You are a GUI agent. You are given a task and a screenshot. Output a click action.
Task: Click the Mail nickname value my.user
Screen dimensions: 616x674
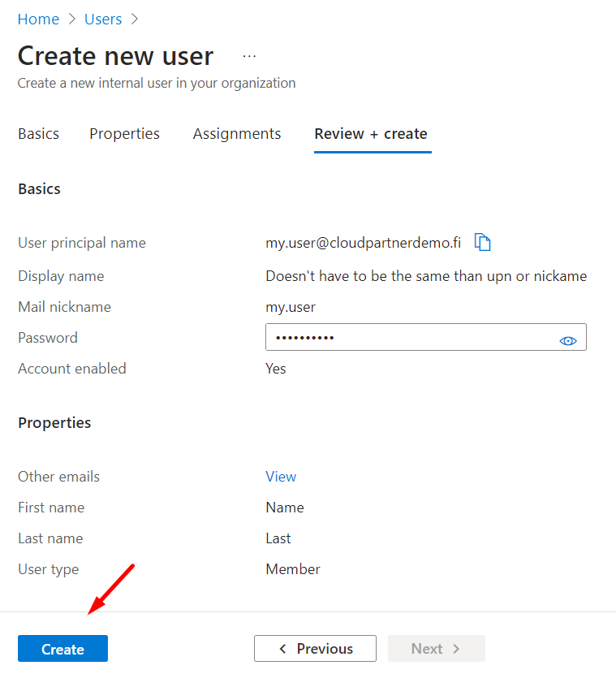point(291,307)
